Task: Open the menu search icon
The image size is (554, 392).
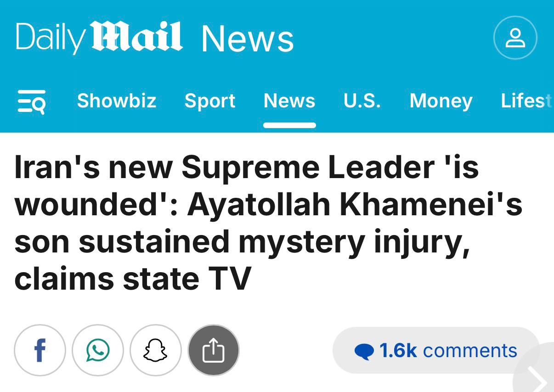Action: (x=31, y=101)
